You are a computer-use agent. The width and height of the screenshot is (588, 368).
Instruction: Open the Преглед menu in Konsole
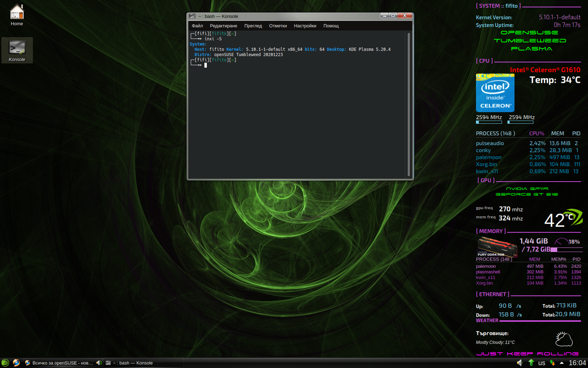click(253, 26)
